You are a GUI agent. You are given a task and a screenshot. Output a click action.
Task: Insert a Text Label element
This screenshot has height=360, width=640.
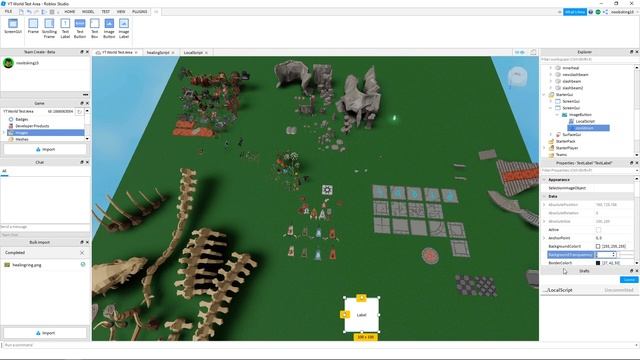click(65, 28)
